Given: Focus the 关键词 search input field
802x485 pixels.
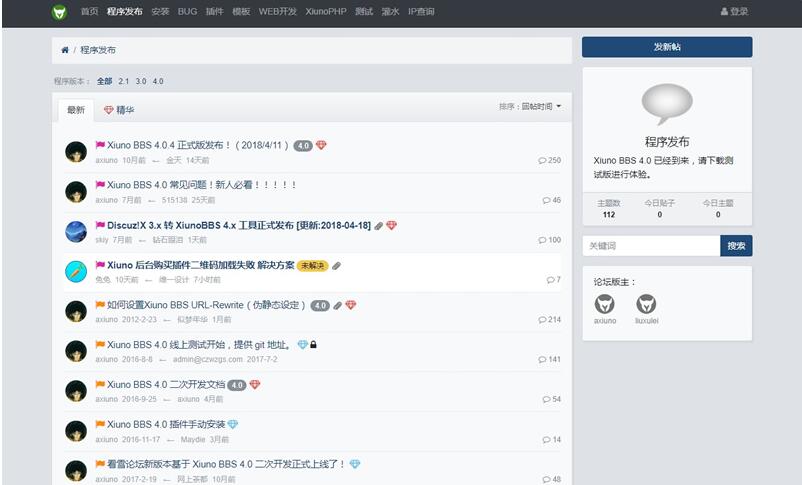Looking at the screenshot, I should click(x=651, y=245).
